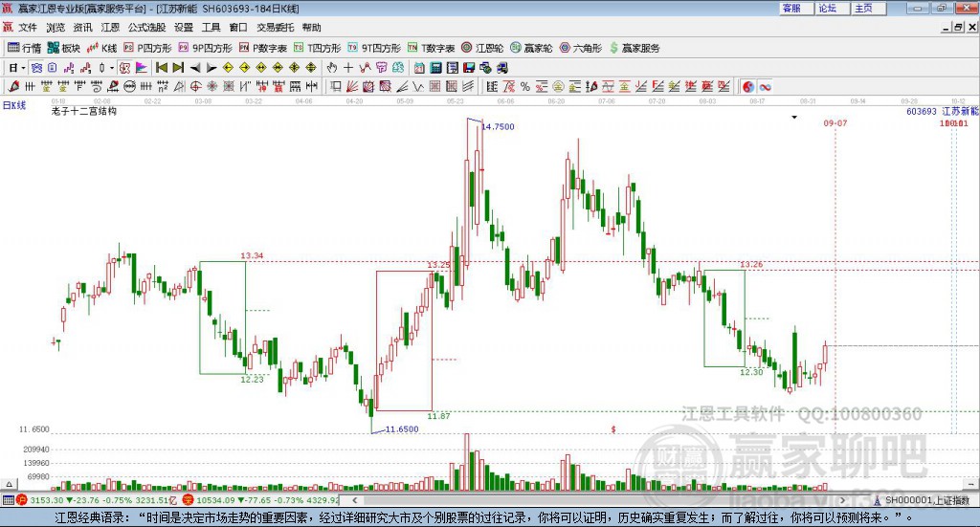The image size is (980, 527).
Task: Click yellow diamond four-way arrows icon
Action: [x=311, y=68]
